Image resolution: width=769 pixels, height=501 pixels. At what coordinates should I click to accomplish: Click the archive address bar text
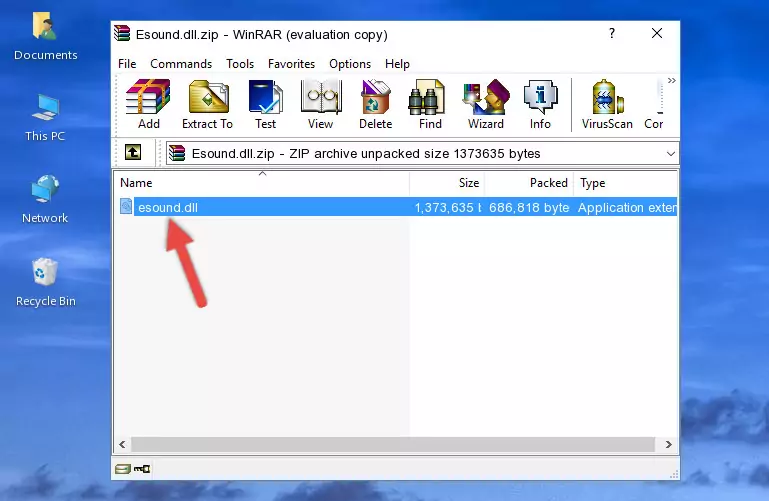365,153
